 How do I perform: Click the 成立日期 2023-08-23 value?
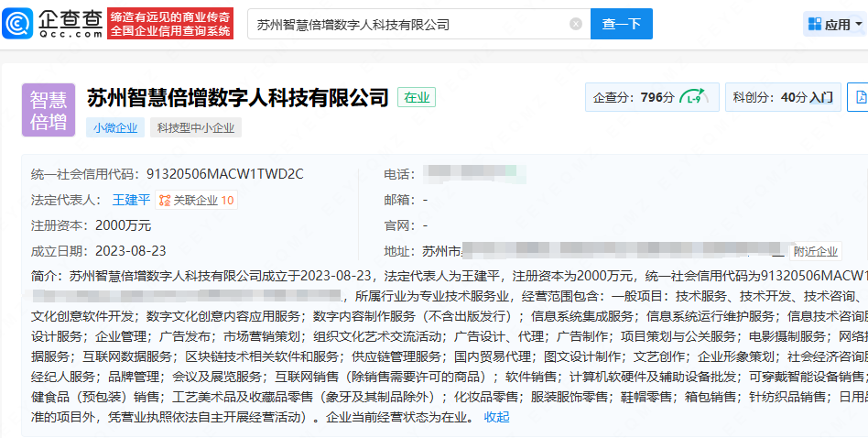click(131, 251)
